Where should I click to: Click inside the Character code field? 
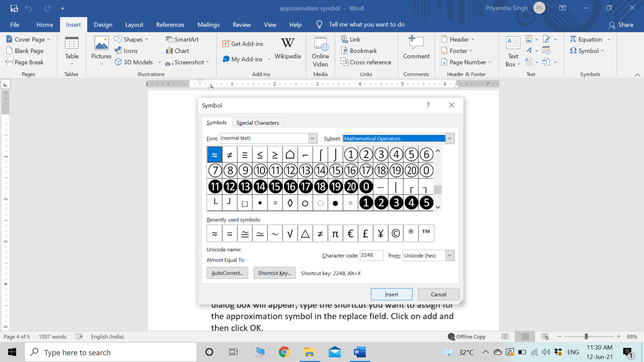coord(371,255)
